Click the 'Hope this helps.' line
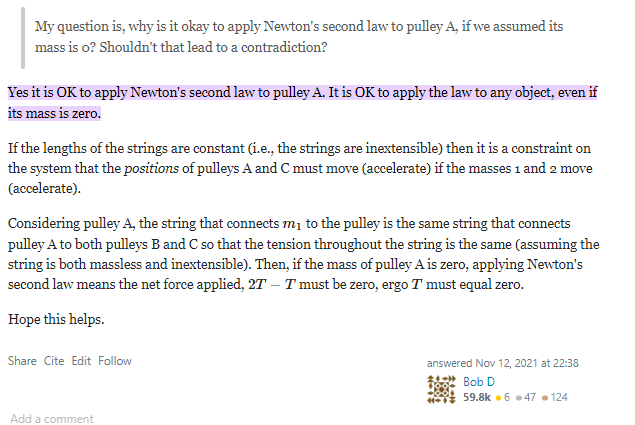This screenshot has width=635, height=425. click(56, 319)
